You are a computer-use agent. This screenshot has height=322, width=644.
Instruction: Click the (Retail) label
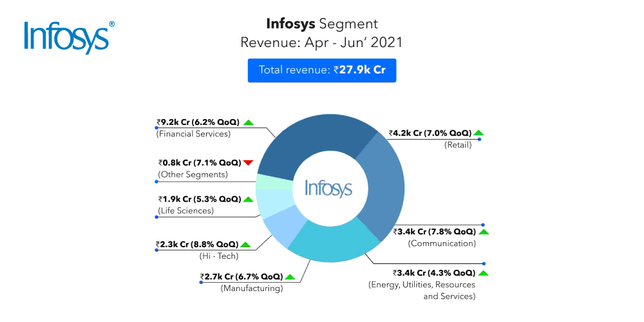pyautogui.click(x=457, y=144)
